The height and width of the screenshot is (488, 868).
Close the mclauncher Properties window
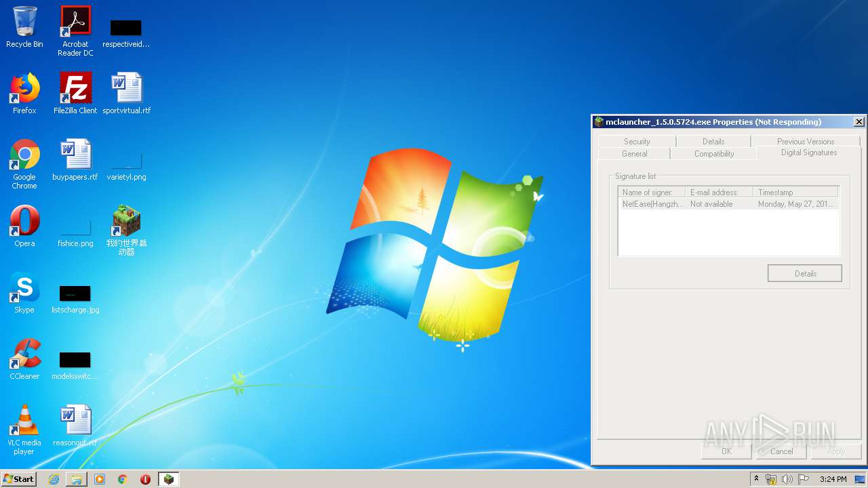click(859, 122)
